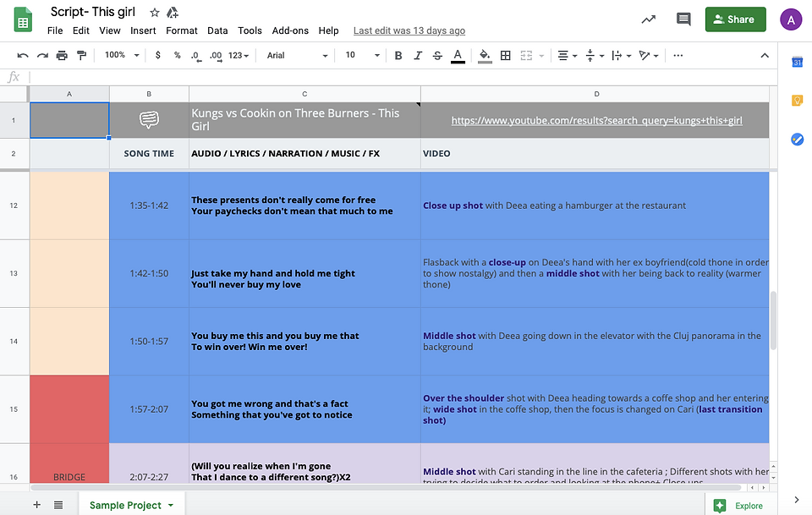Select the SONG TIME header cell
This screenshot has height=515, width=812.
149,153
